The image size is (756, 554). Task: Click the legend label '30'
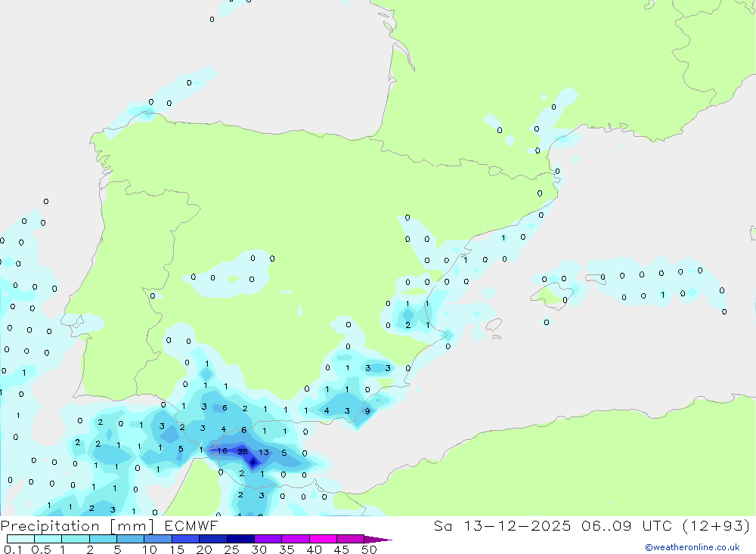point(259,549)
